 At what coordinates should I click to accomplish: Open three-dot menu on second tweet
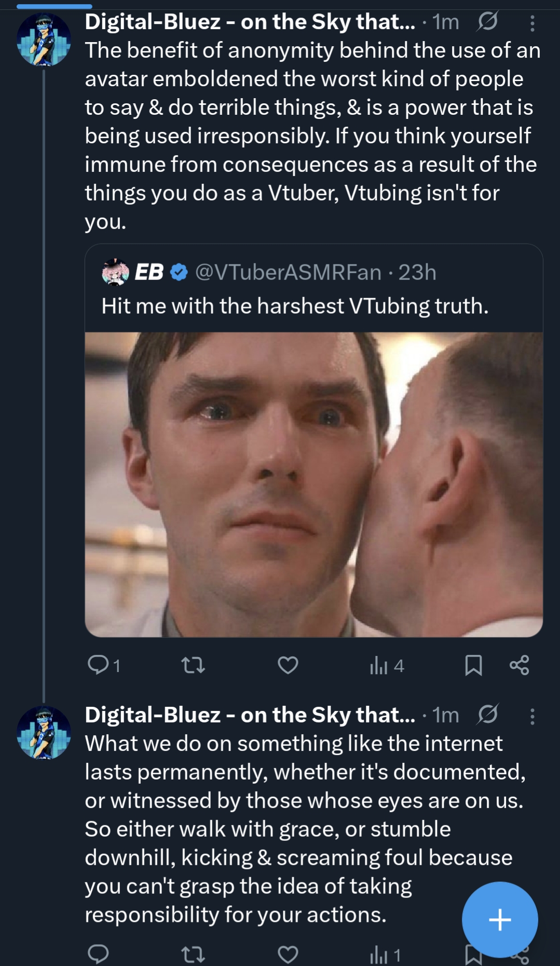click(532, 716)
